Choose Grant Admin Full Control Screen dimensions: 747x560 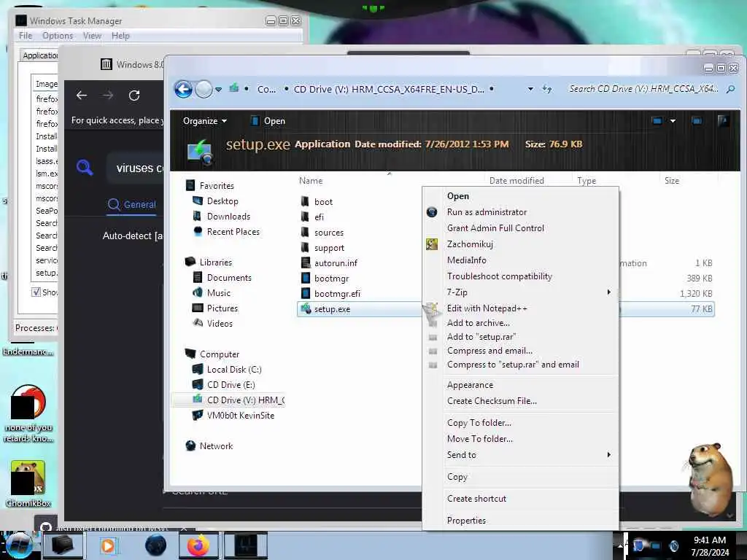[520, 228]
